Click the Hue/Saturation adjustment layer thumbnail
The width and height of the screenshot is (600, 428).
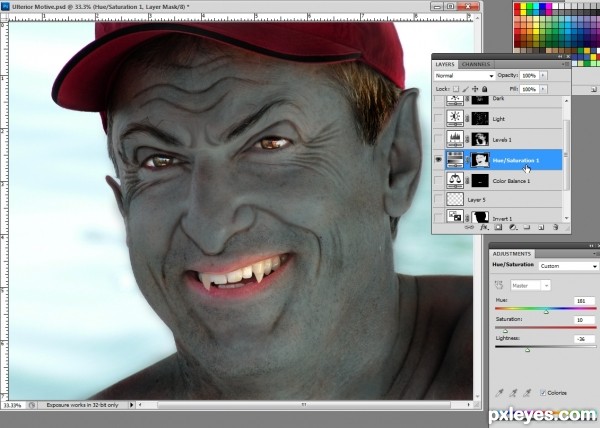[455, 160]
